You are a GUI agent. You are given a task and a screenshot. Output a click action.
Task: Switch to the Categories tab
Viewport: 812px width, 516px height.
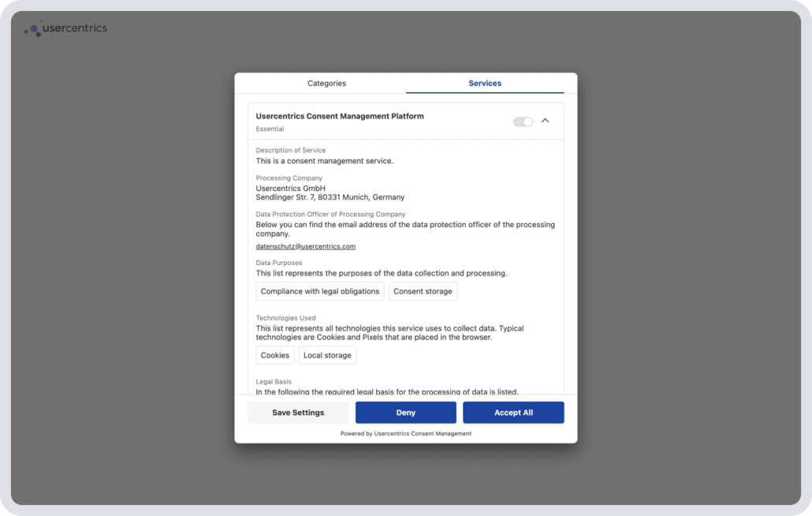(x=326, y=84)
